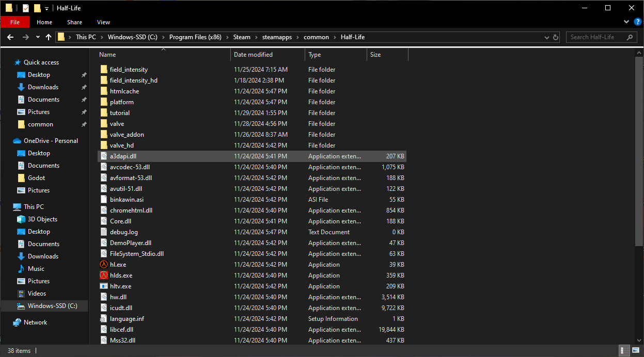Expand the ribbon with the chevron
644x357 pixels.
[626, 22]
